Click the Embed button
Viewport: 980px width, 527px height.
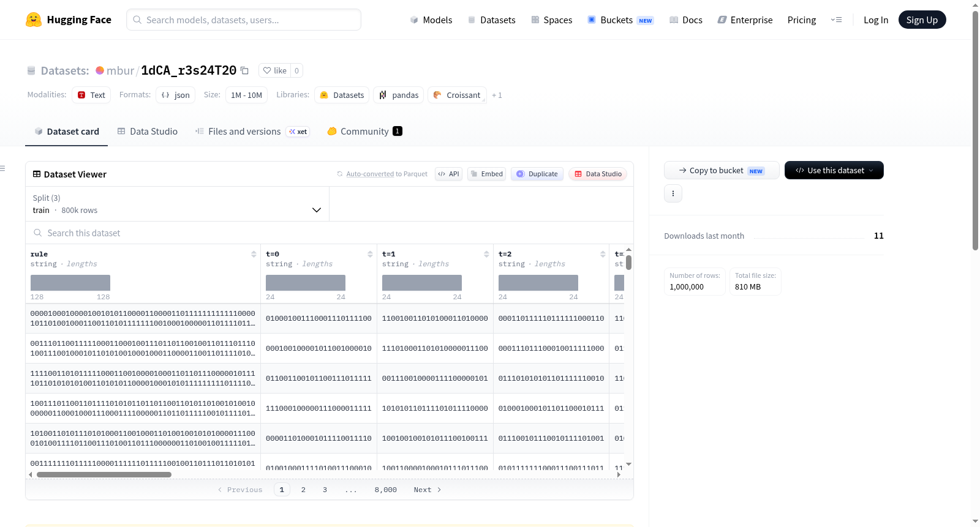(488, 174)
